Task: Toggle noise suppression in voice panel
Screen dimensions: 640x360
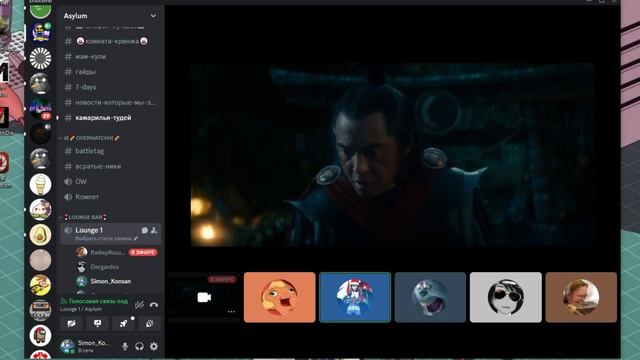Action: click(x=139, y=304)
